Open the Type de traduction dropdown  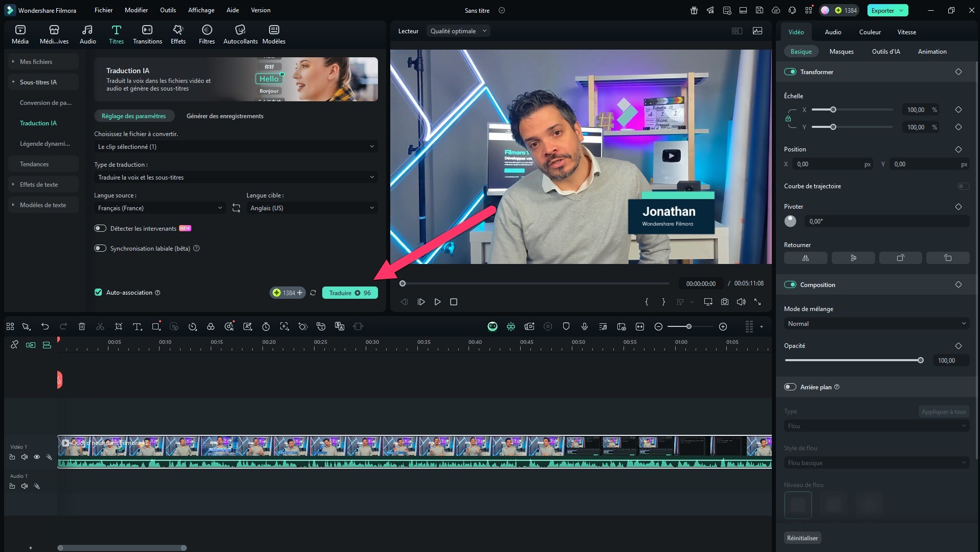236,177
